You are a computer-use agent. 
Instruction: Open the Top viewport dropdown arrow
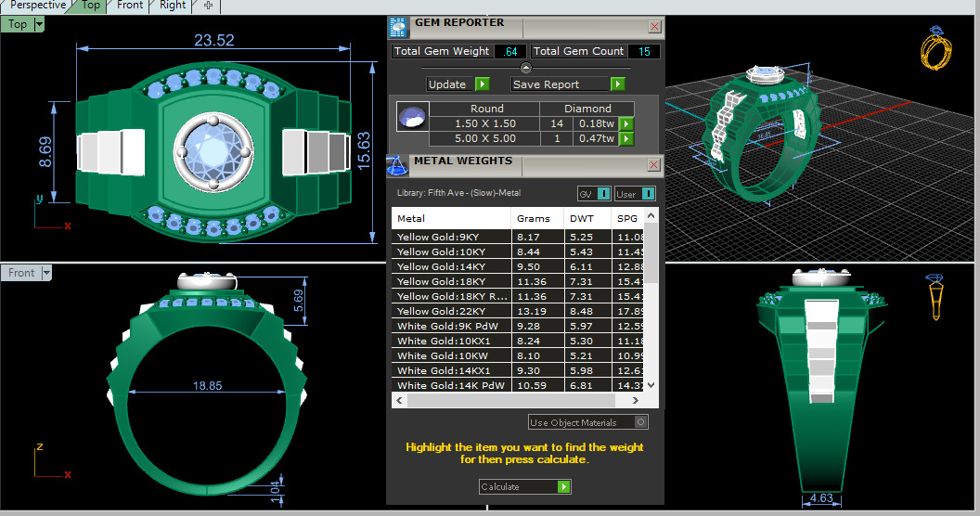39,24
